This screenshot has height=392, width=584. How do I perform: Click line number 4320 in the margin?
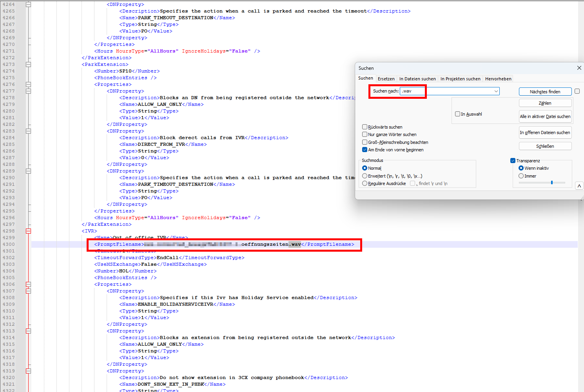pos(9,377)
